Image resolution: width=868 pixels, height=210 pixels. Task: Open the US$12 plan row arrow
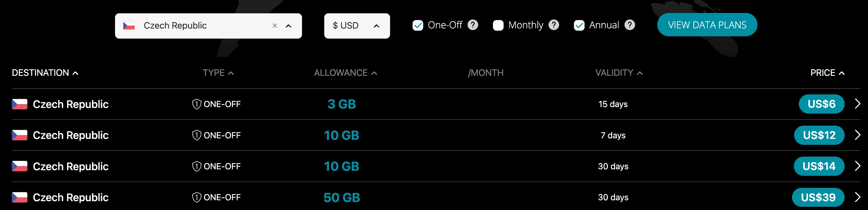[x=858, y=135]
